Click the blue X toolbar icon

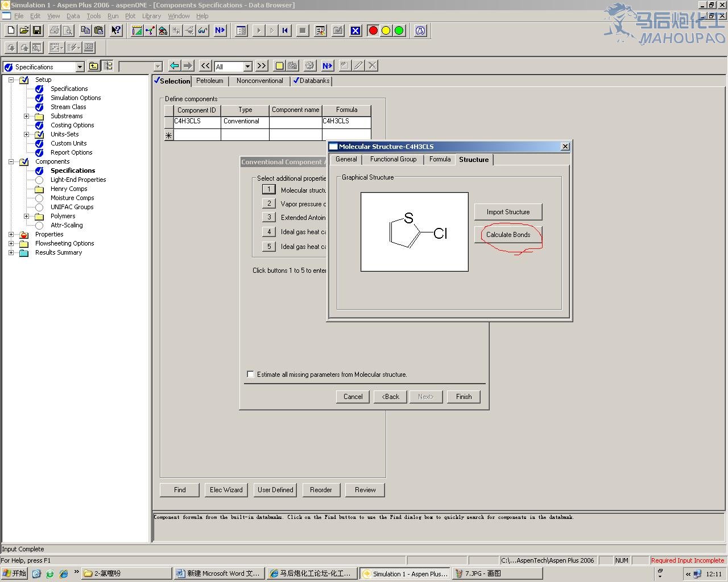[355, 31]
